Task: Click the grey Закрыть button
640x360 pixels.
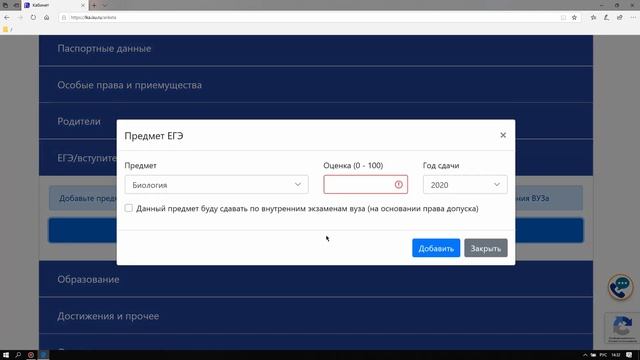Action: click(486, 248)
